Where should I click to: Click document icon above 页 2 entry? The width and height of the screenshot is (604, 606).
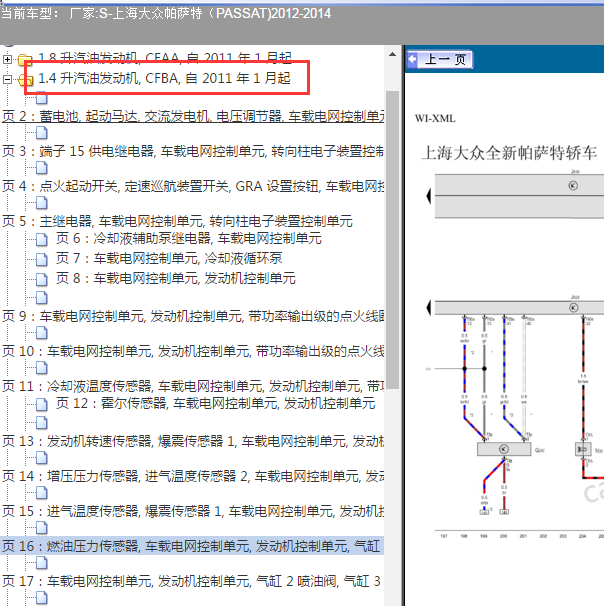42,98
